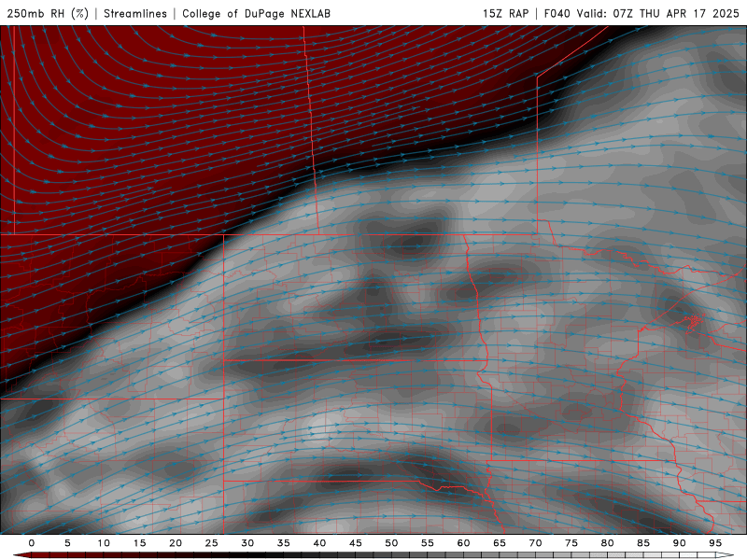Click the "75" label on the color scale
This screenshot has height=560, width=747.
coord(571,543)
